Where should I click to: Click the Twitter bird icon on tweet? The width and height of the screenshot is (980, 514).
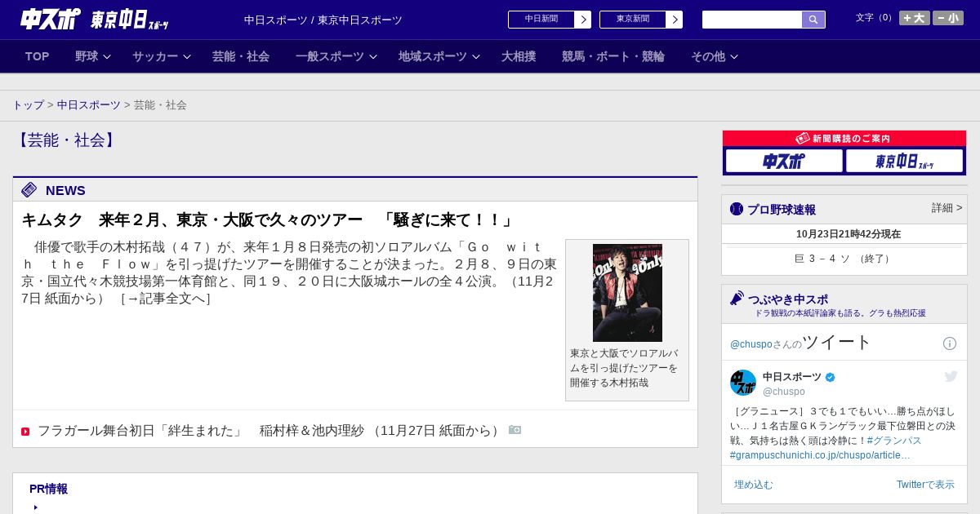point(951,376)
